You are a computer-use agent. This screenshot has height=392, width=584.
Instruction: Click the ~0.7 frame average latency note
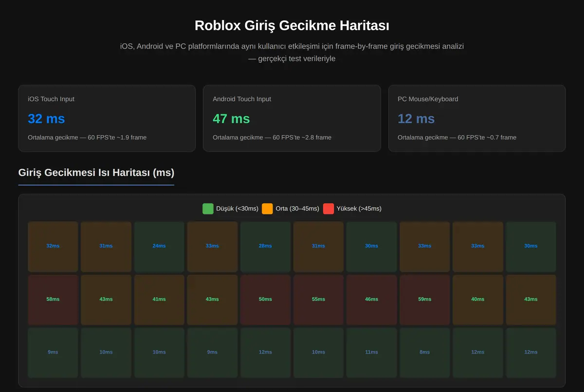tap(457, 138)
